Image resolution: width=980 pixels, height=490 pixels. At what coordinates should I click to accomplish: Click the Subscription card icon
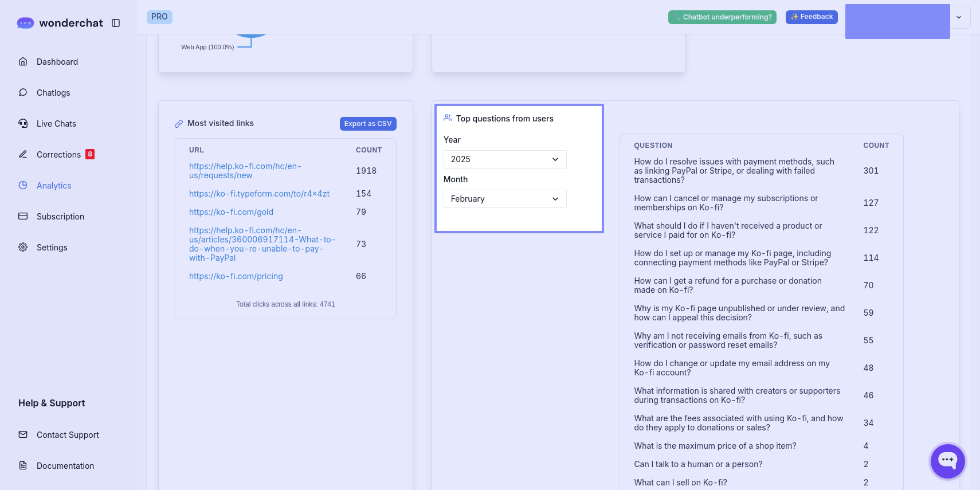[23, 216]
